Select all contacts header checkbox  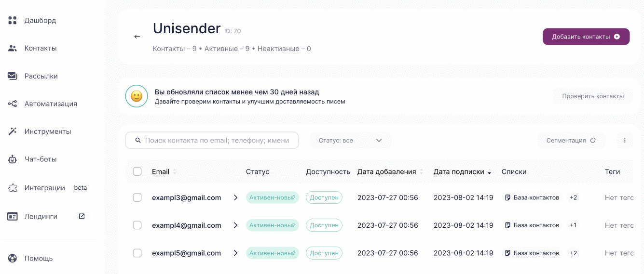tap(137, 171)
